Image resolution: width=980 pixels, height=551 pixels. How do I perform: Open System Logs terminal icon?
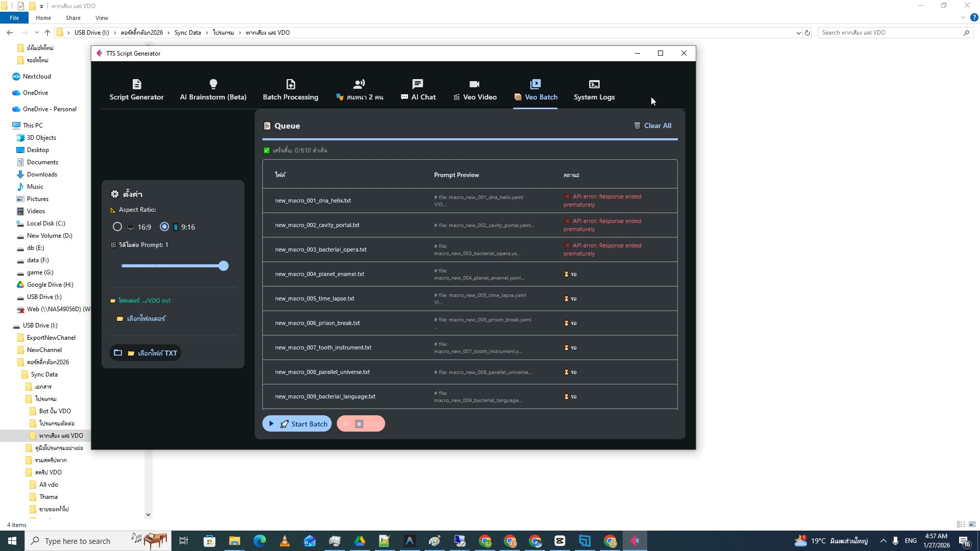[x=594, y=84]
